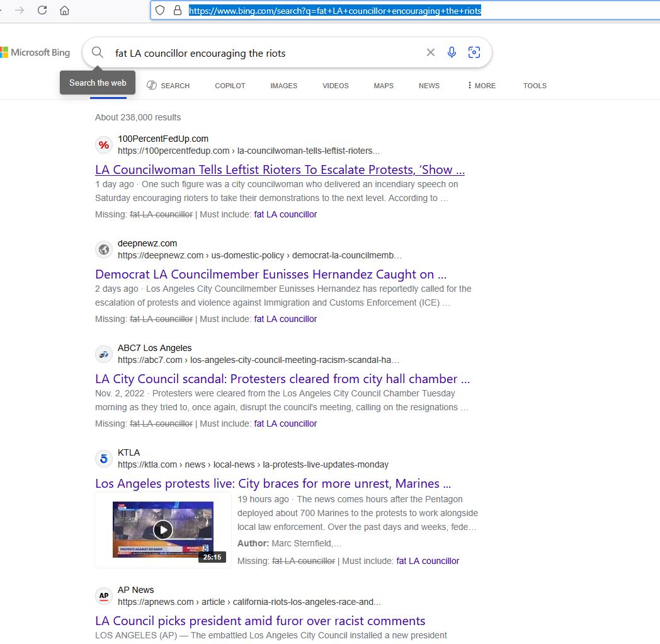Click the AP News favicon
This screenshot has height=644, width=660.
[x=103, y=596]
